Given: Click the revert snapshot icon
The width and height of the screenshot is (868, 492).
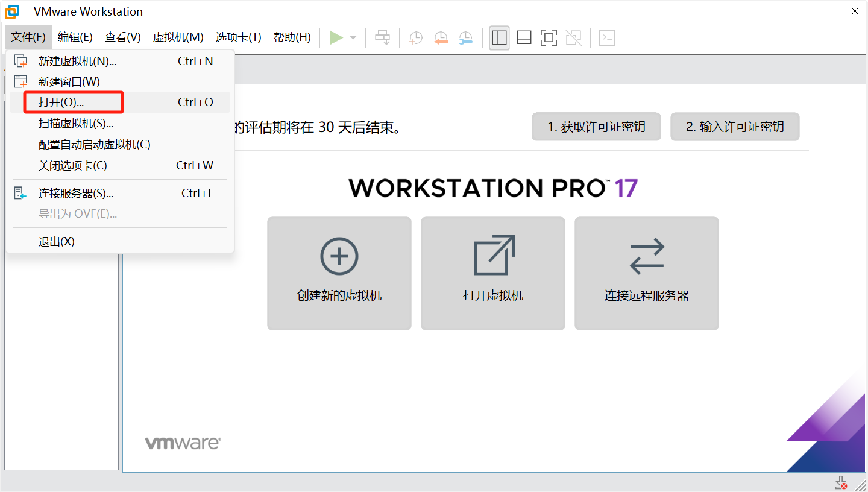Looking at the screenshot, I should point(441,38).
